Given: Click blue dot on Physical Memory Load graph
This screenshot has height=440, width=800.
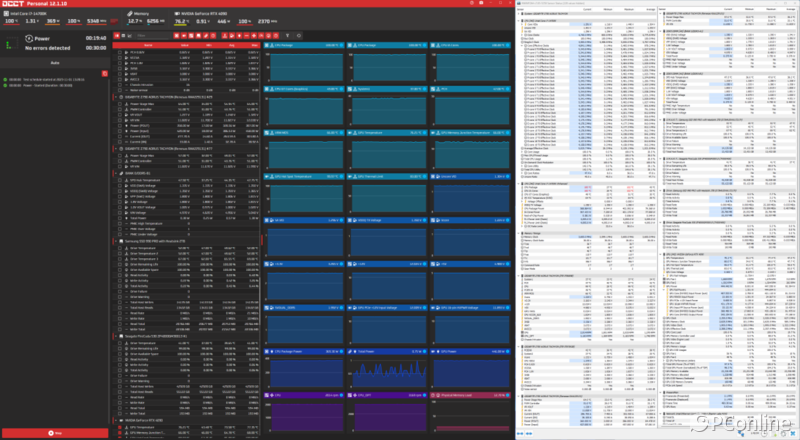Looking at the screenshot, I should [508, 395].
